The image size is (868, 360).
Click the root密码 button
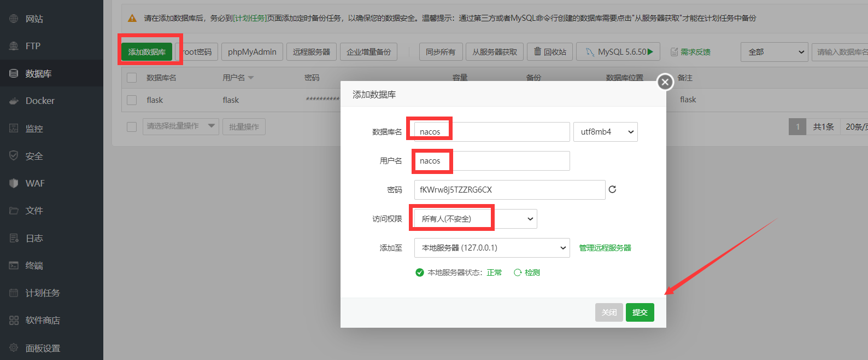pyautogui.click(x=197, y=52)
